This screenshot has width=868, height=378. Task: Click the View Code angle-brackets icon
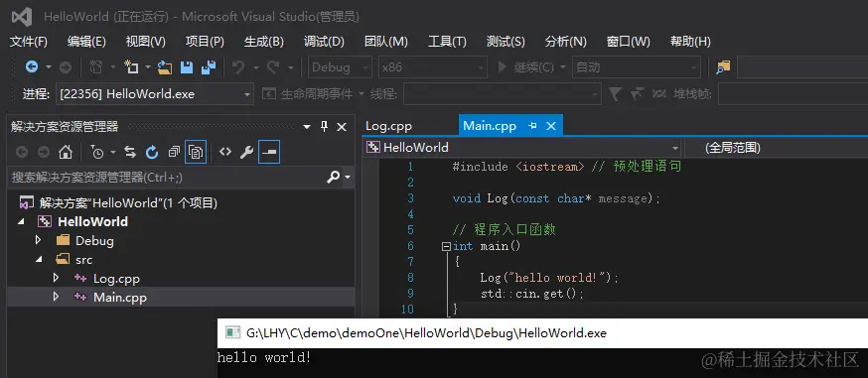coord(224,152)
